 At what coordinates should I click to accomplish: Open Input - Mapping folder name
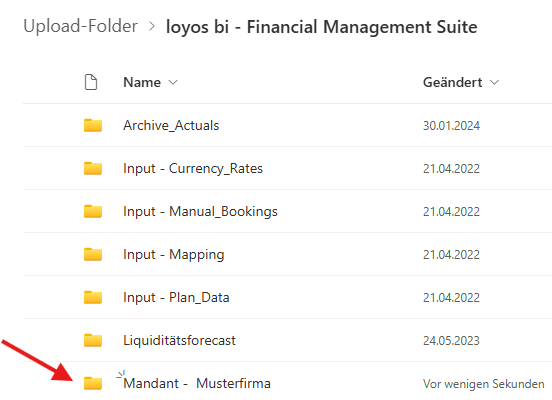174,255
